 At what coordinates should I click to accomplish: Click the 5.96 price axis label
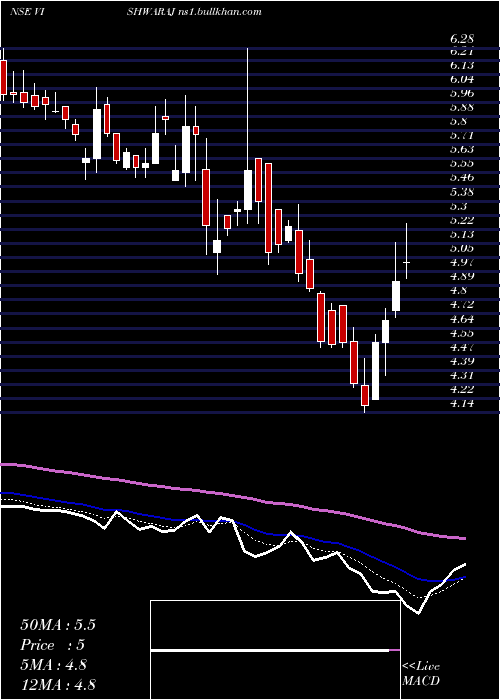(462, 93)
